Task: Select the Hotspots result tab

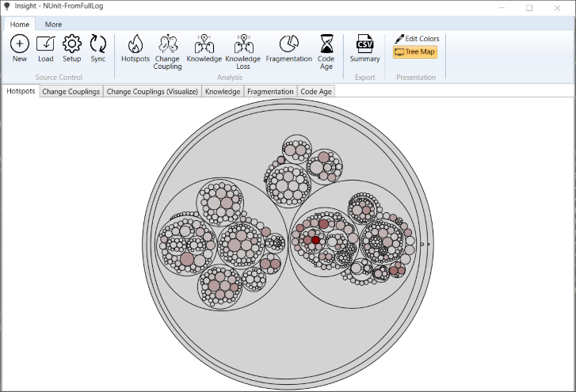Action: (21, 91)
